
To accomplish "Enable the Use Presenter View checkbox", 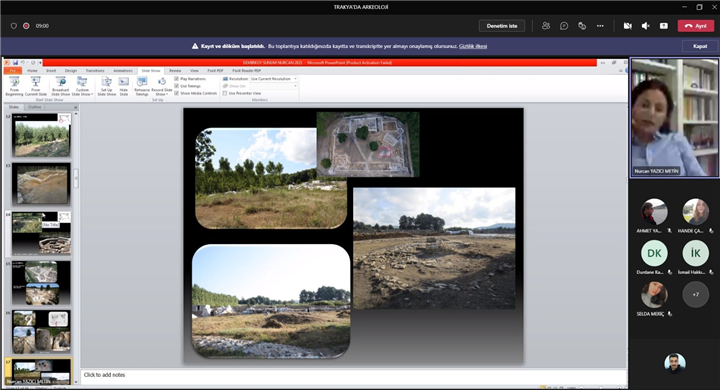I will (x=225, y=93).
